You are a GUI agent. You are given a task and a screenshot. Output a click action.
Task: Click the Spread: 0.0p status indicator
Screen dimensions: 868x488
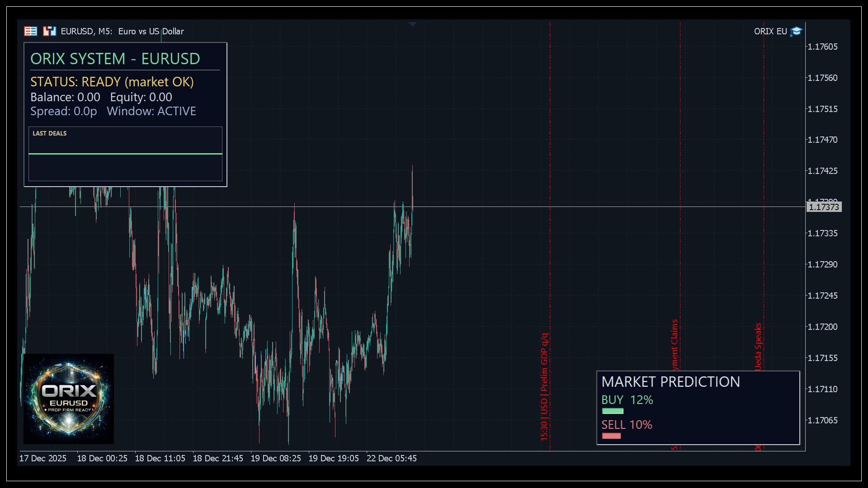point(64,111)
